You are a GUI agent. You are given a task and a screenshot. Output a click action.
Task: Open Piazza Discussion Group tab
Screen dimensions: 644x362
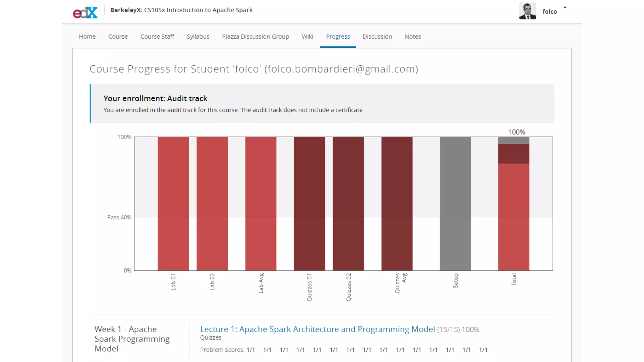255,36
